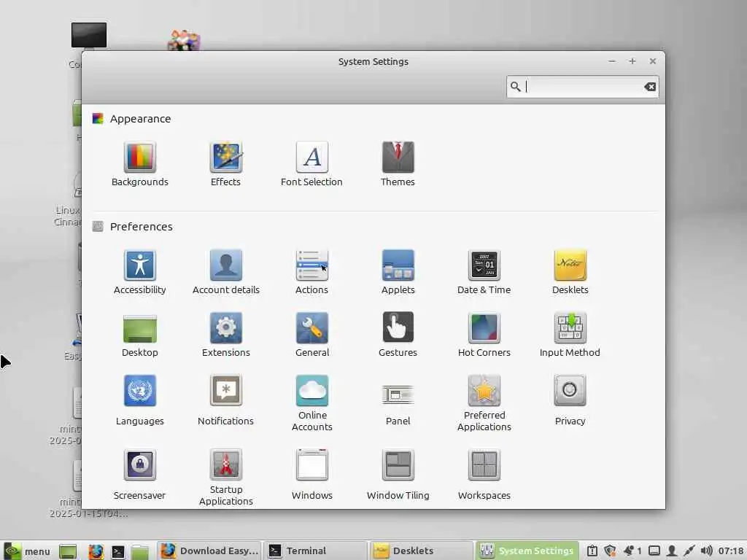The height and width of the screenshot is (560, 747).
Task: Open Date & Time settings
Action: (x=484, y=272)
